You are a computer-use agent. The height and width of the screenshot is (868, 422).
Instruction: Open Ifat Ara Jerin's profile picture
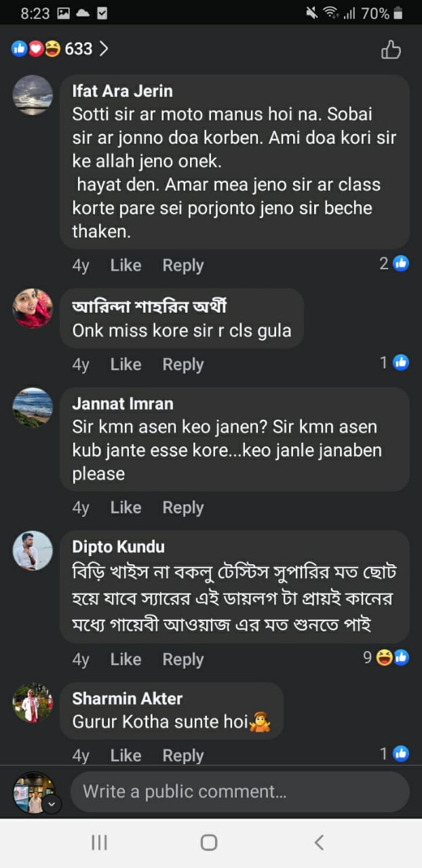coord(33,95)
